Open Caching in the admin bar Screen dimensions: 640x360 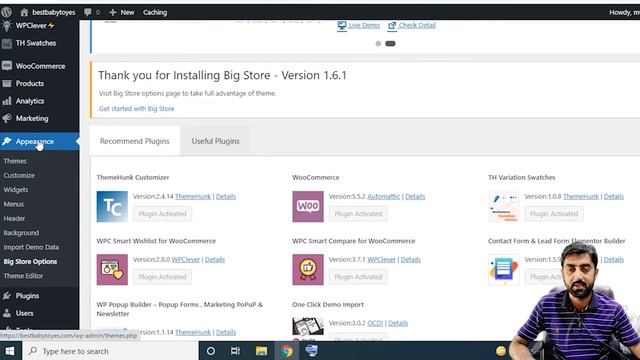(x=155, y=12)
